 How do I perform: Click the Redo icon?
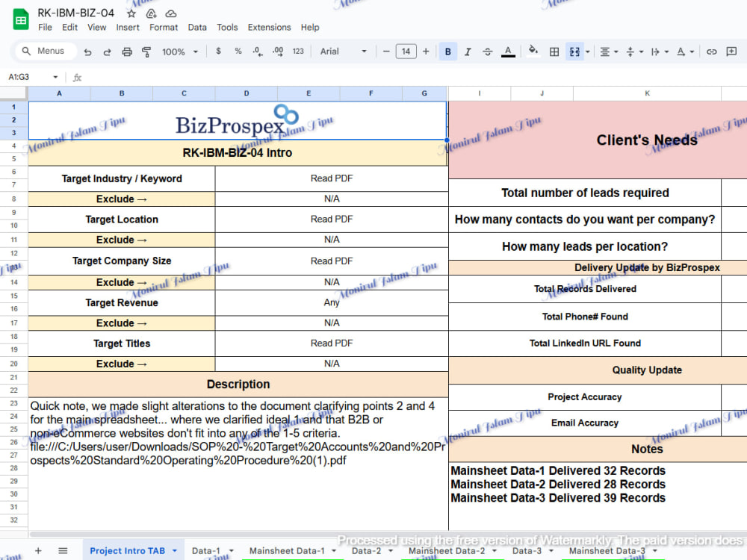click(x=107, y=52)
